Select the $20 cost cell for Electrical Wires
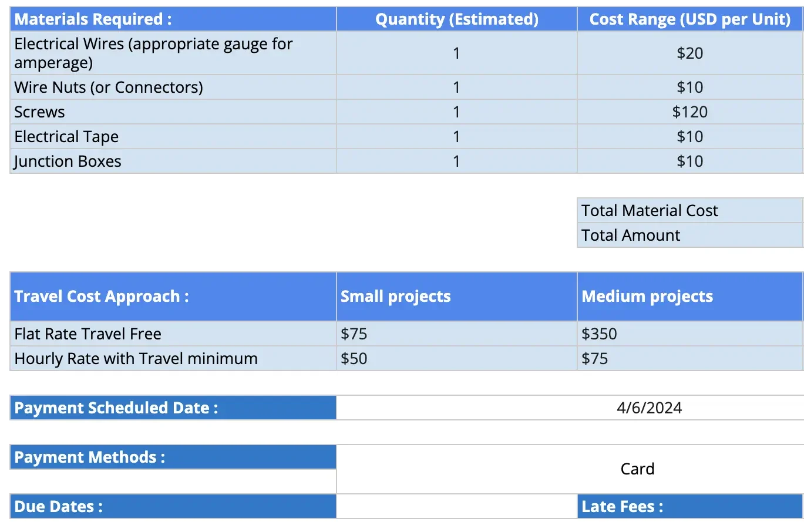This screenshot has width=804, height=532. (689, 53)
